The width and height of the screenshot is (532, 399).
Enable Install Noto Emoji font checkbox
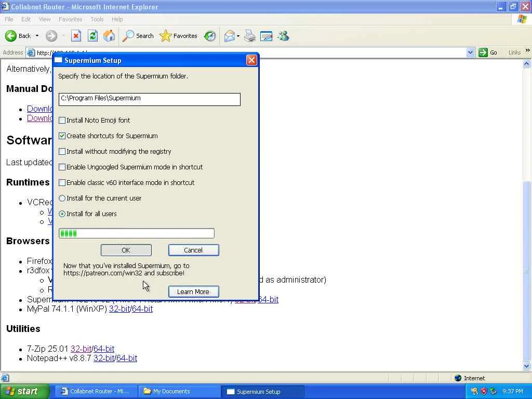[x=62, y=121]
